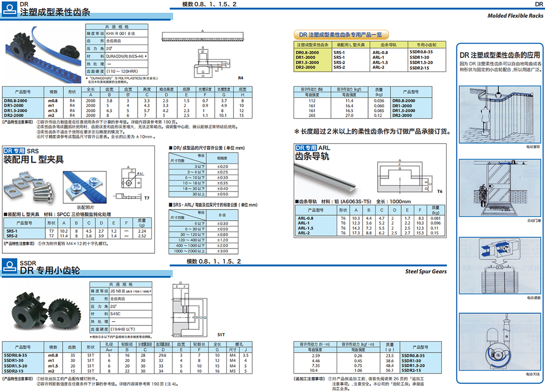The image size is (545, 392).
Task: Click the blue 'DR 专用' badge next to SRS
Action: (x=14, y=151)
